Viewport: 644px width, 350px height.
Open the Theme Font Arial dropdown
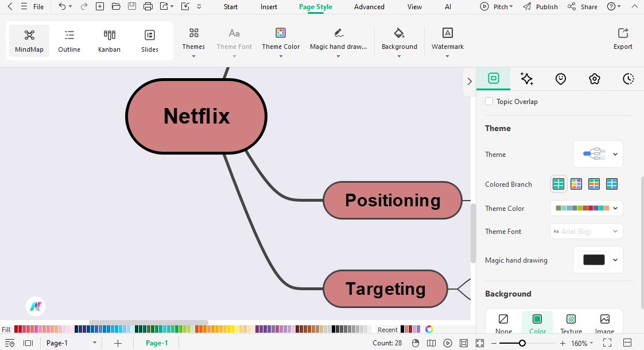[x=587, y=231]
